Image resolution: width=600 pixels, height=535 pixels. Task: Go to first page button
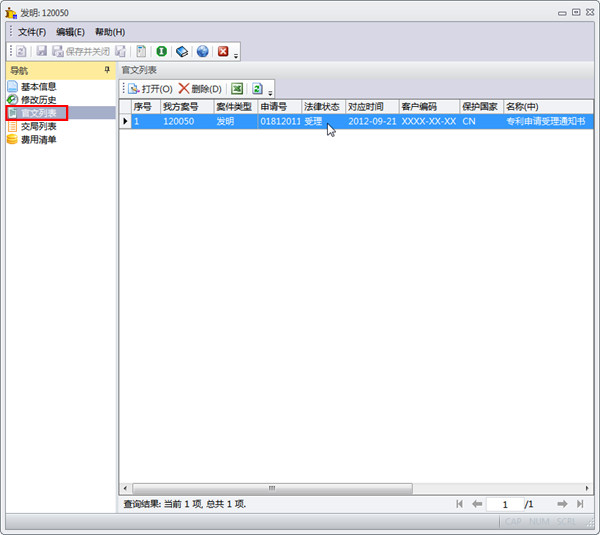460,504
